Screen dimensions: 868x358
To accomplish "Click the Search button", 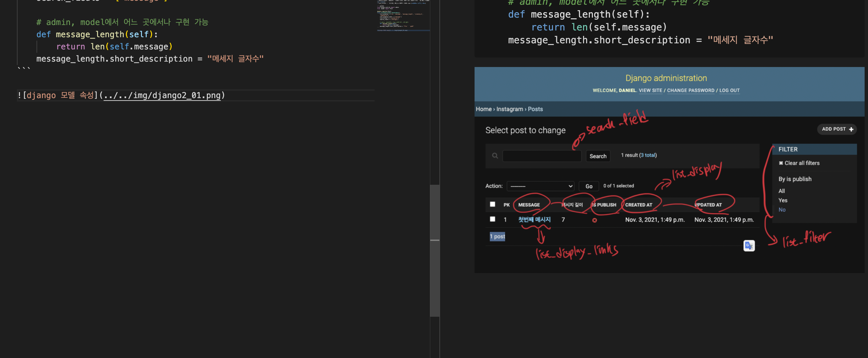I will 598,156.
